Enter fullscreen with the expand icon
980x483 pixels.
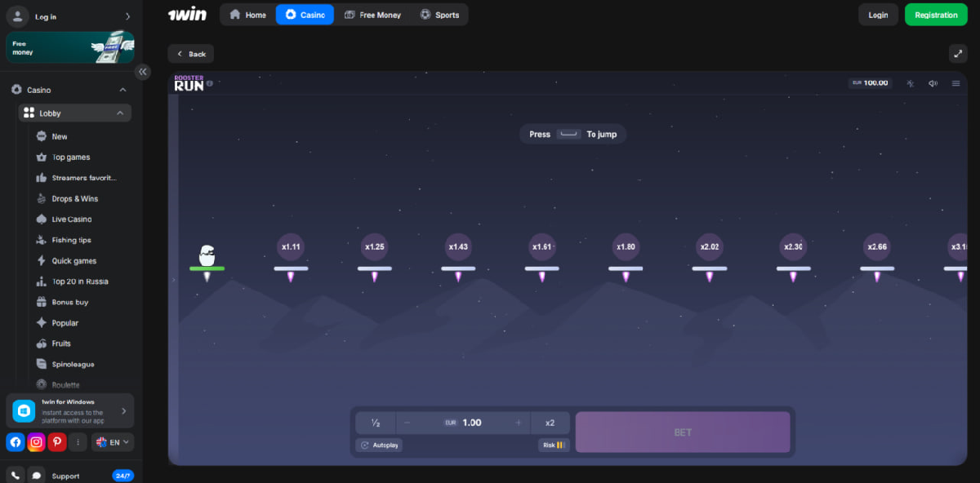[x=958, y=53]
